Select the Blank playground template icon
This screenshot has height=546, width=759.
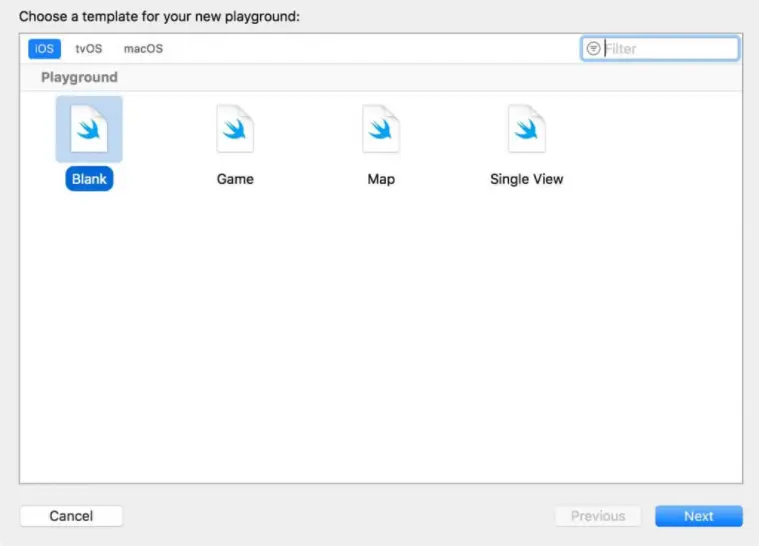click(89, 129)
